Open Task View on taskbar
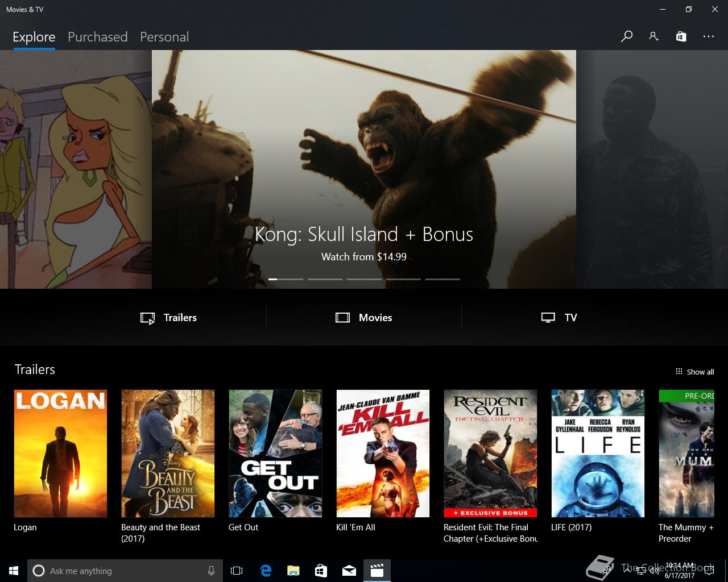Screen dimensions: 728x582 pos(237,571)
